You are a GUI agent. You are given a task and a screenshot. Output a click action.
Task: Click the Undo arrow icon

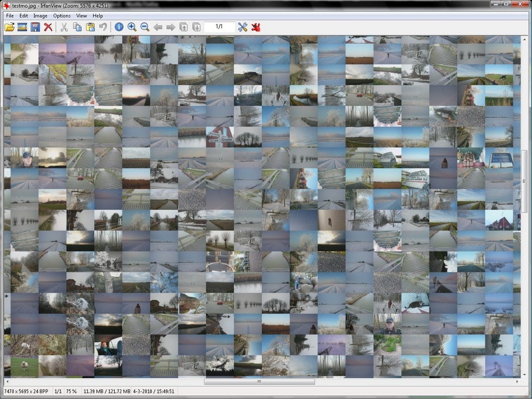point(103,27)
